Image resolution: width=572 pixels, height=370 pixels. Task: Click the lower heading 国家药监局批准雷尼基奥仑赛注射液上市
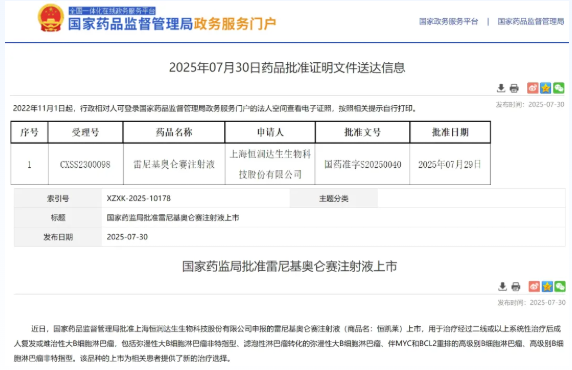tap(290, 266)
